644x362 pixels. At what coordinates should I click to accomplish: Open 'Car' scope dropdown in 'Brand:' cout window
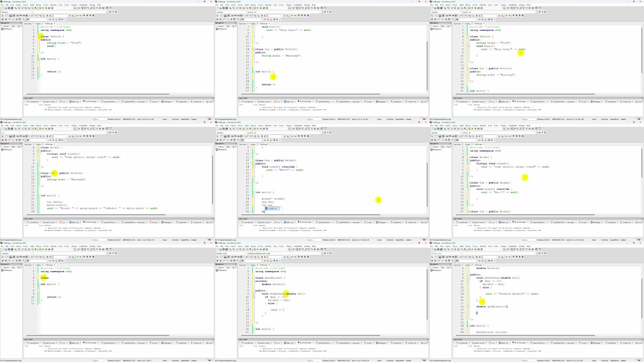click(17, 132)
